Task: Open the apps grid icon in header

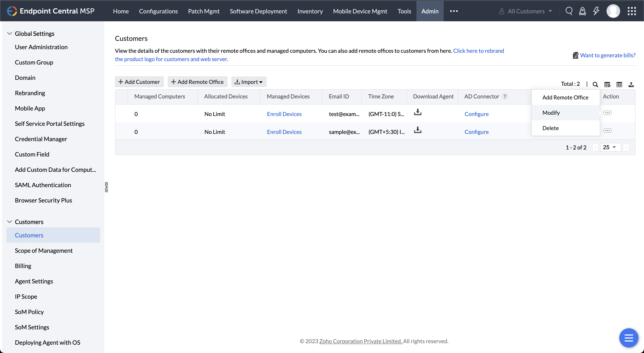Action: click(x=631, y=11)
